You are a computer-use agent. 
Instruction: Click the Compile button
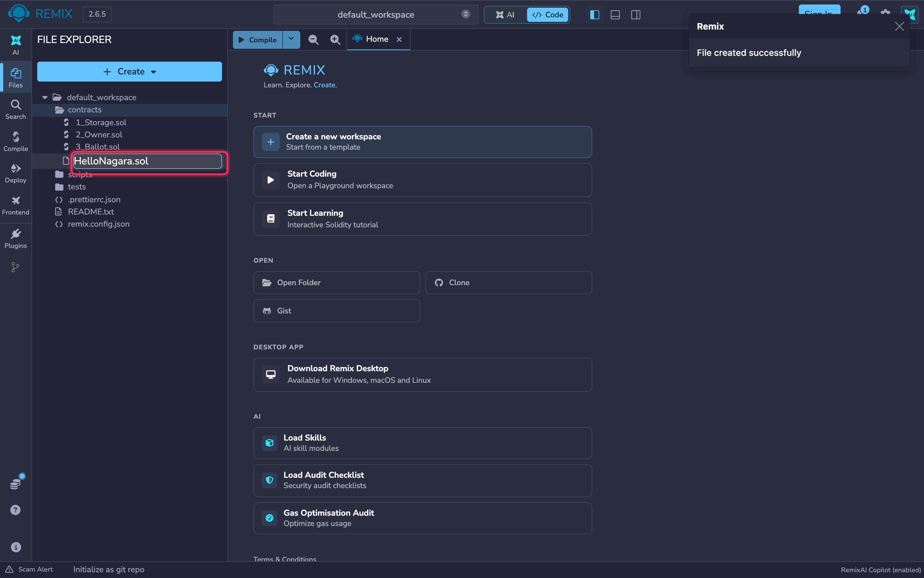pyautogui.click(x=258, y=39)
